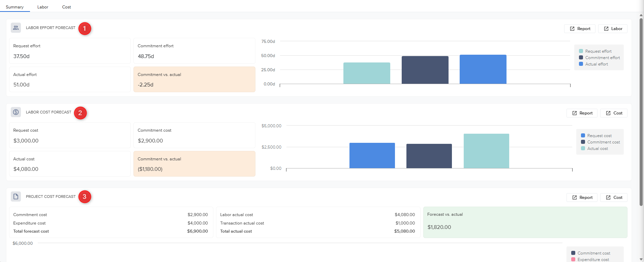Toggle Request cost legend swatch
This screenshot has width=644, height=262.
click(583, 136)
